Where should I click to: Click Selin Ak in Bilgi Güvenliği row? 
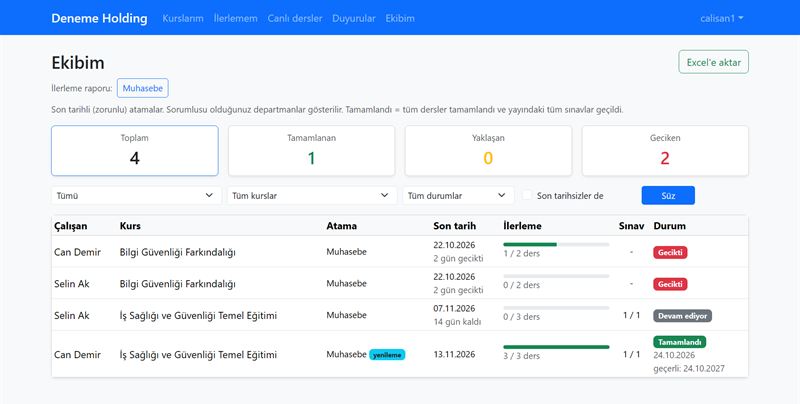click(x=71, y=284)
